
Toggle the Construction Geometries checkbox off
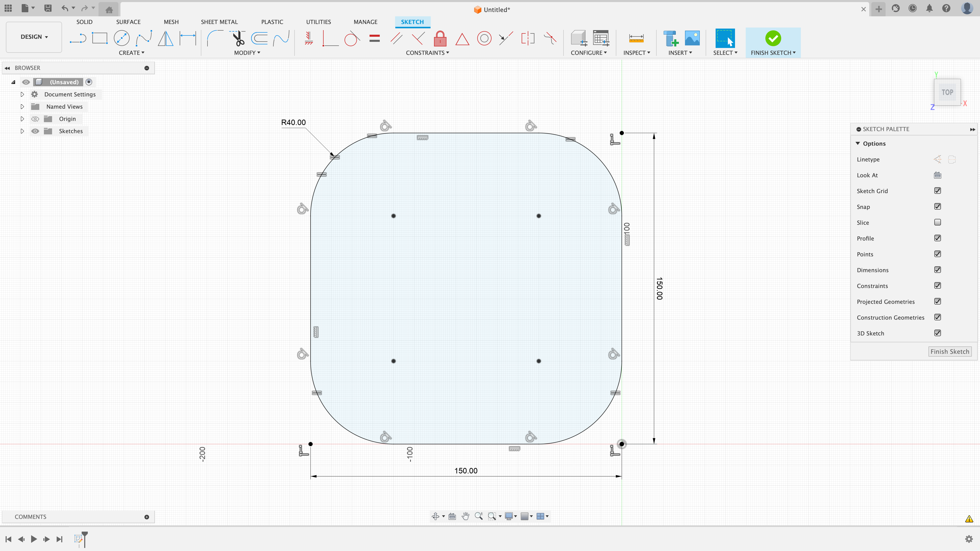[938, 317]
